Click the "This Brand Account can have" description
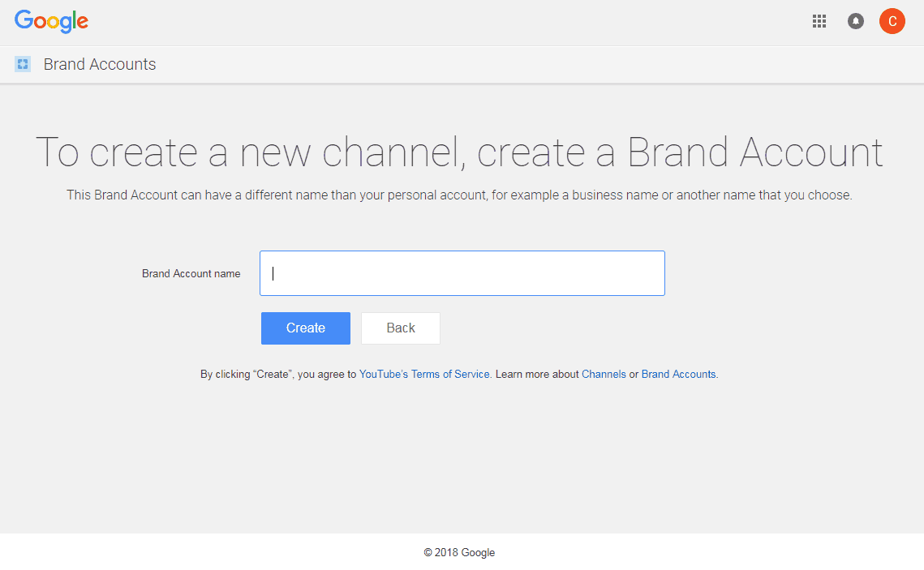The image size is (924, 570). coord(459,195)
